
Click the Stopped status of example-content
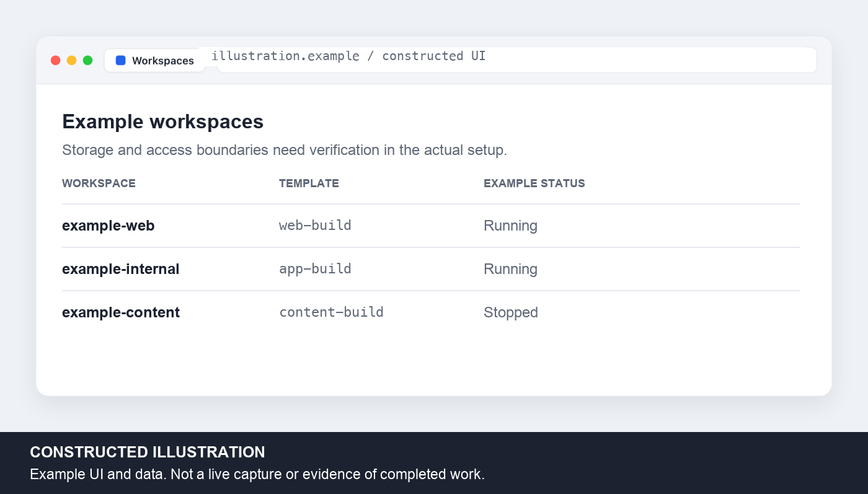[x=511, y=312]
